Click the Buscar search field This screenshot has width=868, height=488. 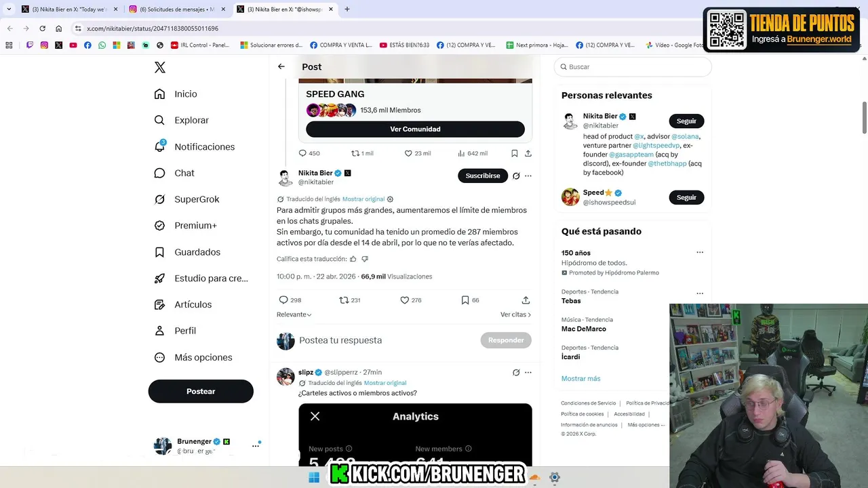[x=633, y=66]
